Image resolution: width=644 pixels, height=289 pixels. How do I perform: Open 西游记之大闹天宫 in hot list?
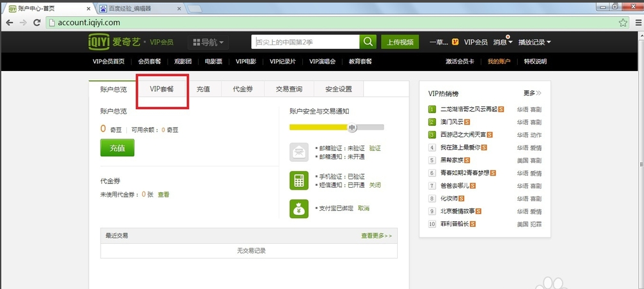pyautogui.click(x=463, y=135)
